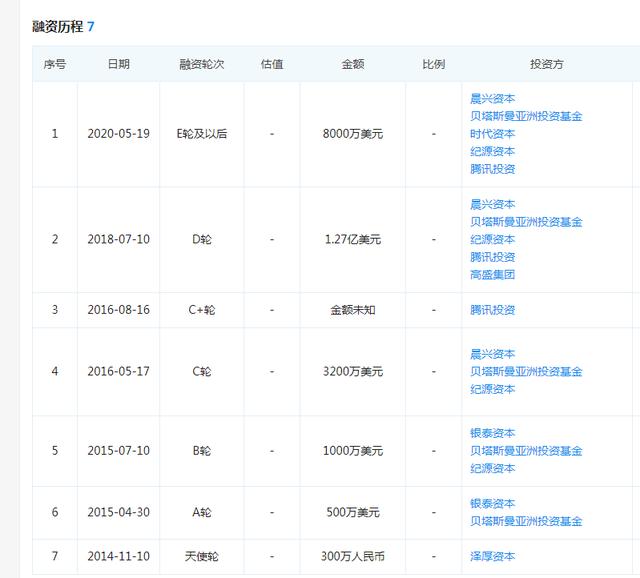Open 纪源资本 in the C轮 row
The image size is (640, 578).
492,389
